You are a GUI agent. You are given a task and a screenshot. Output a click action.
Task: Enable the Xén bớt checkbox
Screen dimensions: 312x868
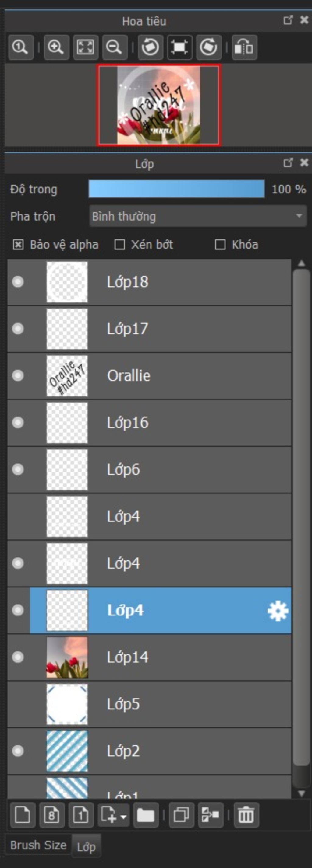119,245
